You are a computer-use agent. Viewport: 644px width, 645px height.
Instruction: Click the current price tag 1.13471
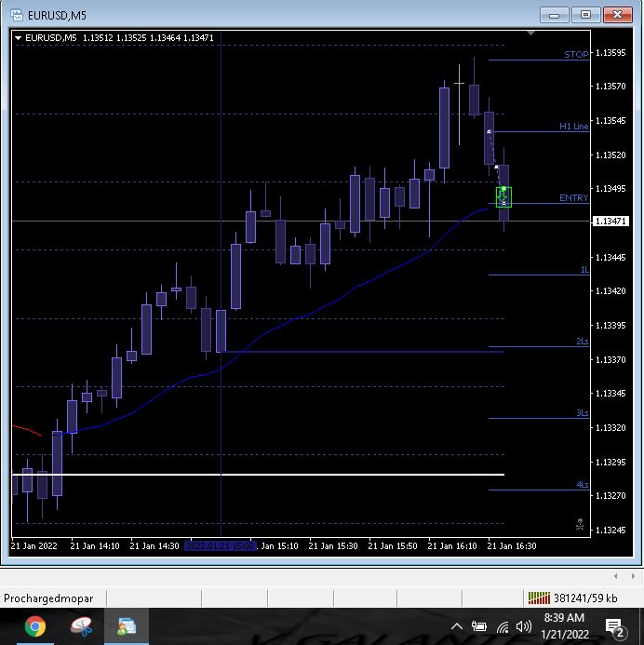(610, 222)
